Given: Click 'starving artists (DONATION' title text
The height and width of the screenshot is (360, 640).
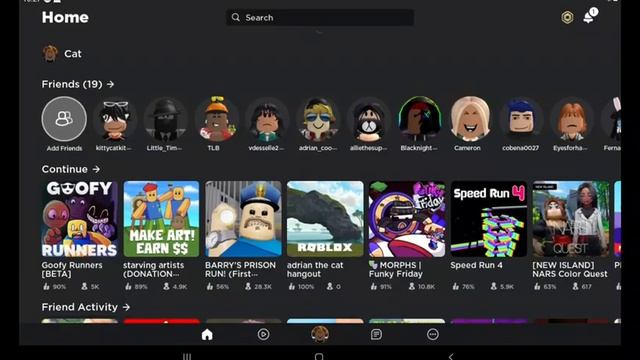Looking at the screenshot, I should [x=154, y=269].
